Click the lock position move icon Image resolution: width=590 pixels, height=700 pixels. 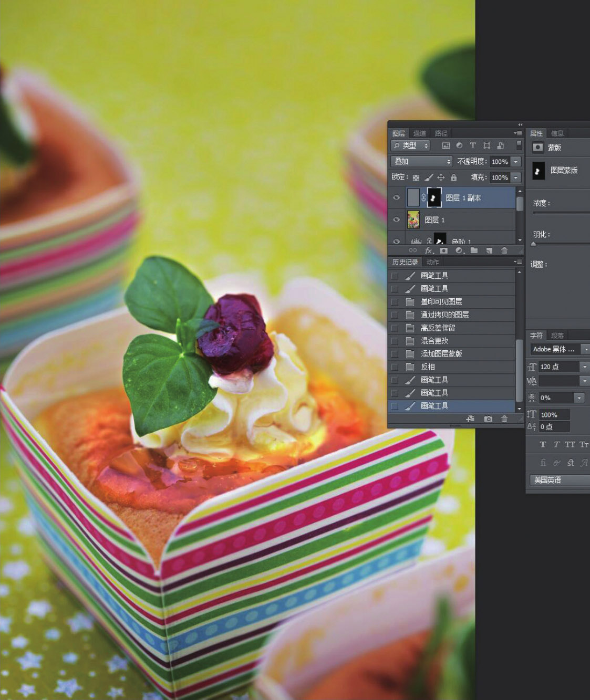pos(441,177)
